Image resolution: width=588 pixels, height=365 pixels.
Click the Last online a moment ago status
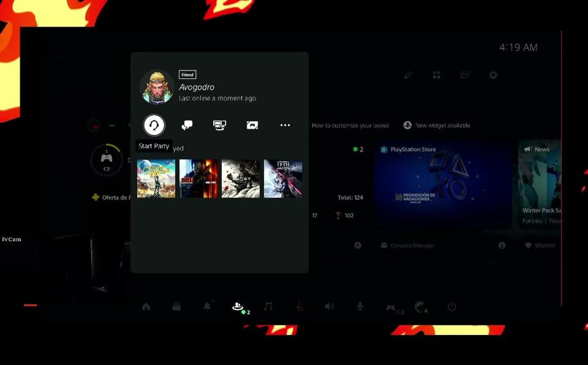tap(218, 98)
